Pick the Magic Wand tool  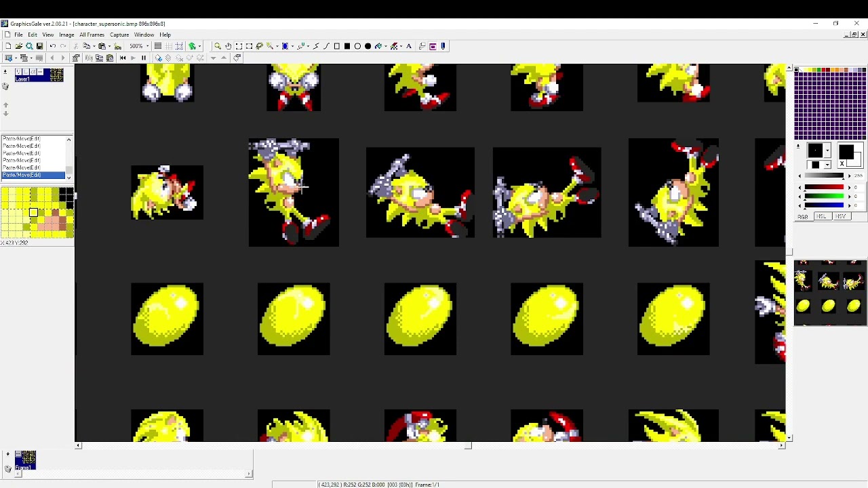(269, 46)
